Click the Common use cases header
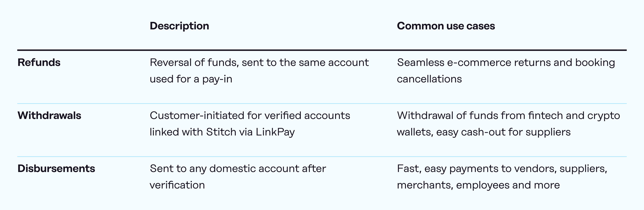 point(446,26)
